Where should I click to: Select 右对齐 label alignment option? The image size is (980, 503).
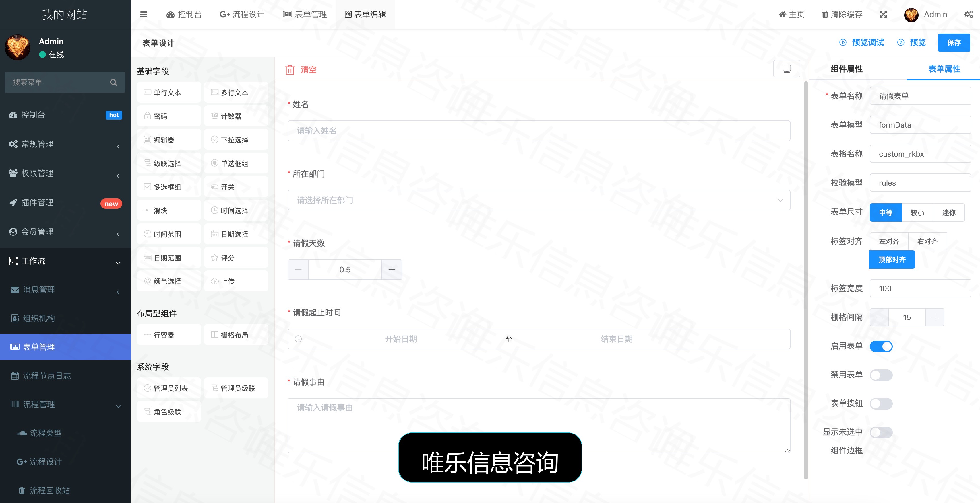(x=927, y=241)
